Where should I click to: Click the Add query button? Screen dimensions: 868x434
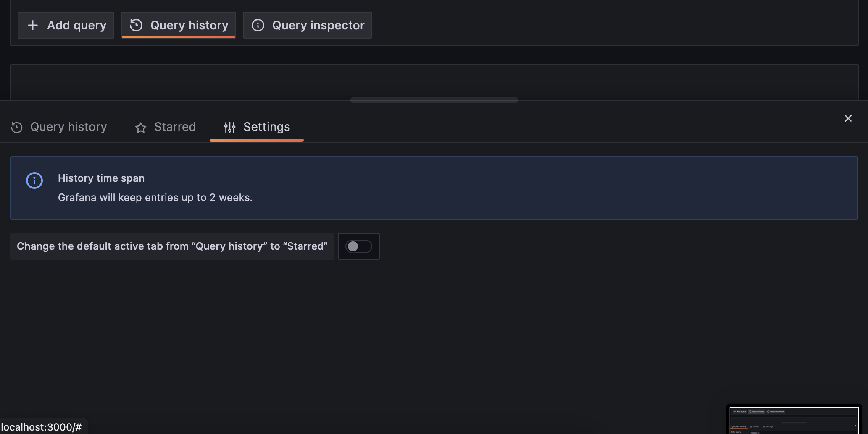tap(66, 25)
